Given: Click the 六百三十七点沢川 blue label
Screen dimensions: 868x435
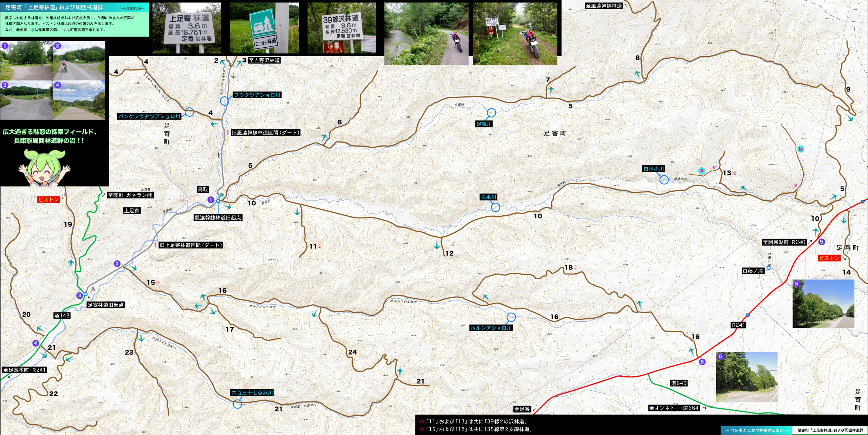Looking at the screenshot, I should (x=252, y=393).
